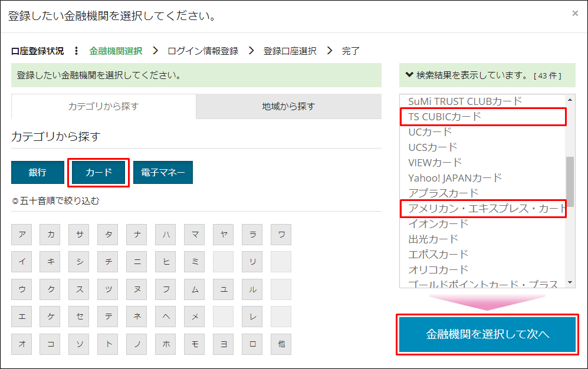Collapse the 検索結果 results header arrow
This screenshot has height=369, width=588.
(409, 75)
